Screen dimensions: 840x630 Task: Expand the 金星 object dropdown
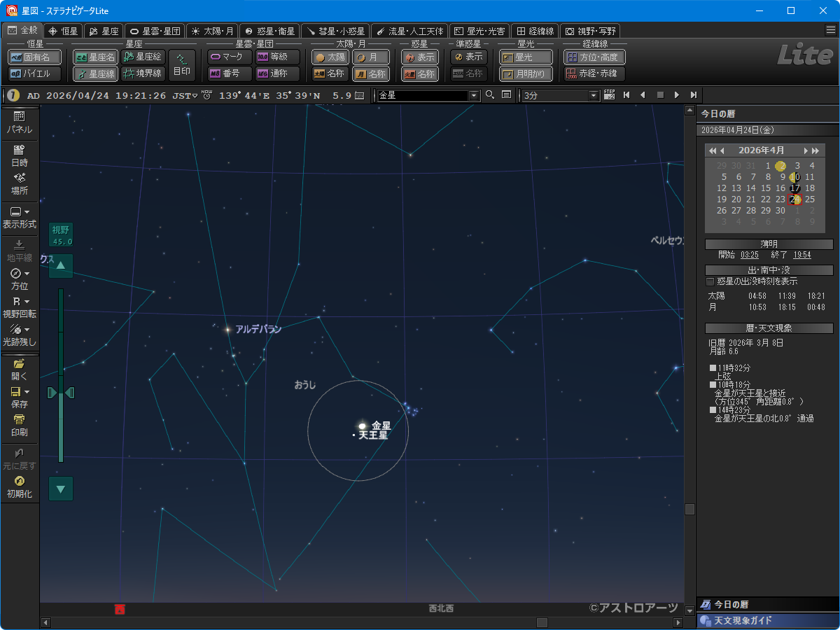pos(474,96)
